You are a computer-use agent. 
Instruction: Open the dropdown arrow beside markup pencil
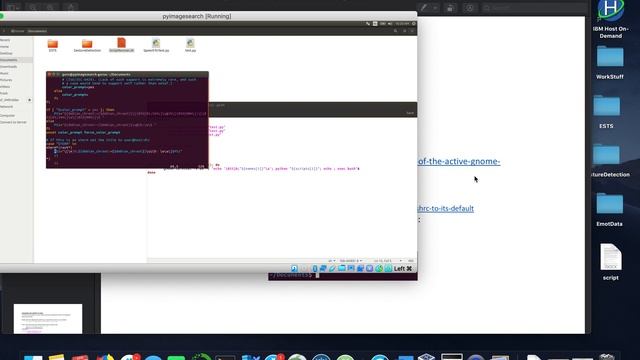point(435,8)
